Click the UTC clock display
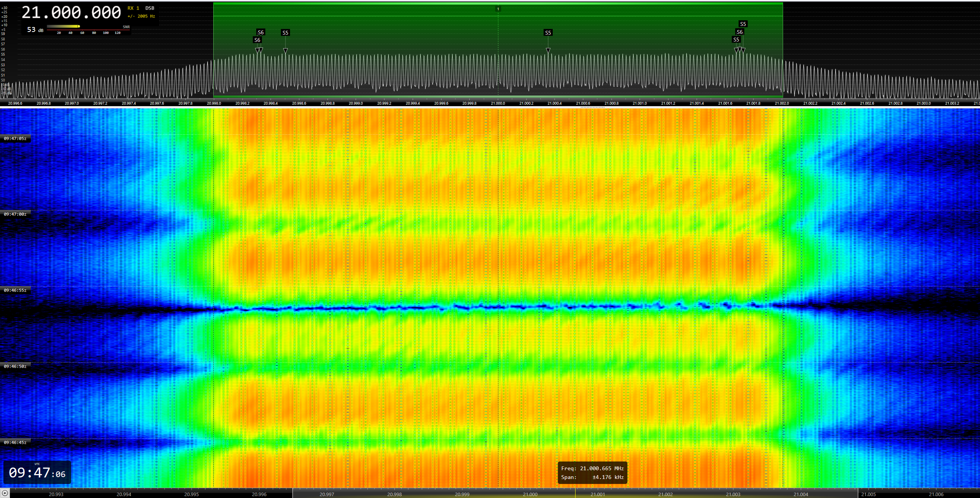 [37, 473]
